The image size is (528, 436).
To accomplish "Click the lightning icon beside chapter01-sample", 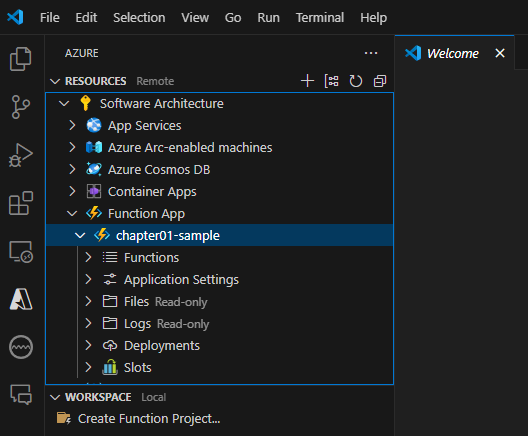I will coord(102,235).
